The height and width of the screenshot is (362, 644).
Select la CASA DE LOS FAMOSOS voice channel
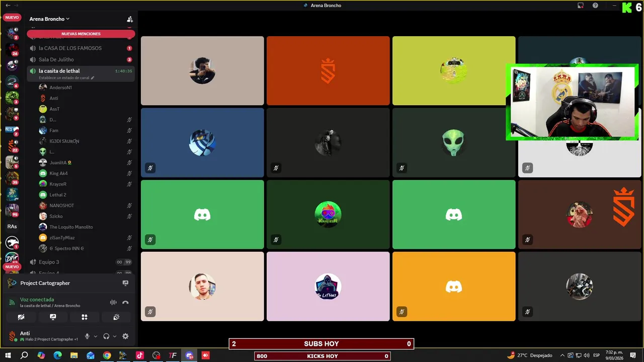point(80,48)
